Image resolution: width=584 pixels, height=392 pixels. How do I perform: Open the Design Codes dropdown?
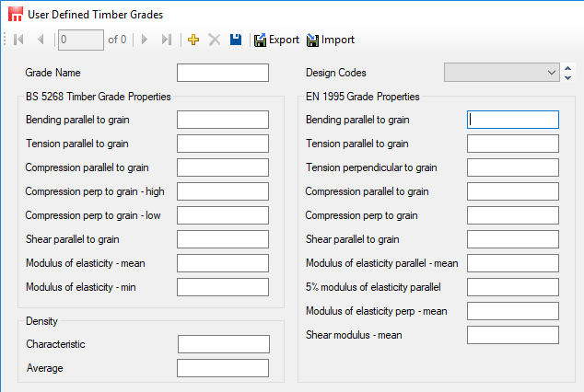pyautogui.click(x=502, y=73)
